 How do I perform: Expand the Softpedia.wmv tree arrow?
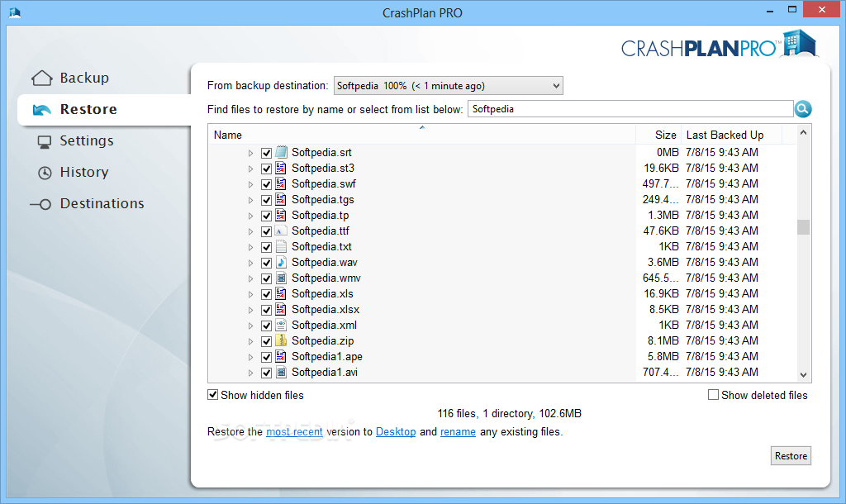(x=250, y=278)
